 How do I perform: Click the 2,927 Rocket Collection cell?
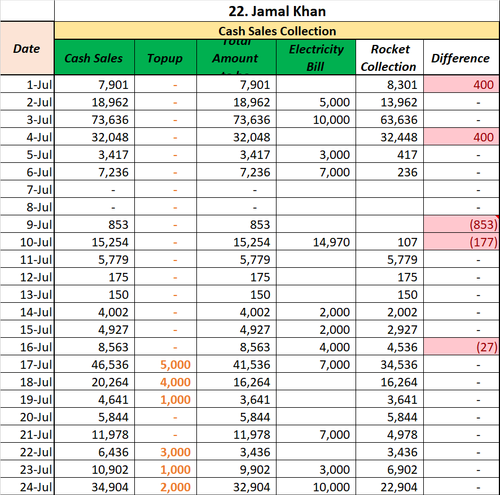(x=389, y=329)
